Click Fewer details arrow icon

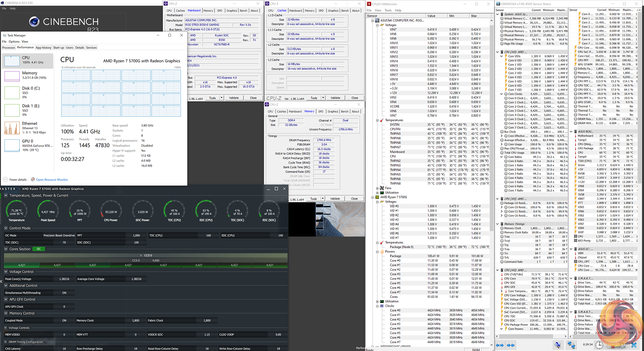coord(5,180)
